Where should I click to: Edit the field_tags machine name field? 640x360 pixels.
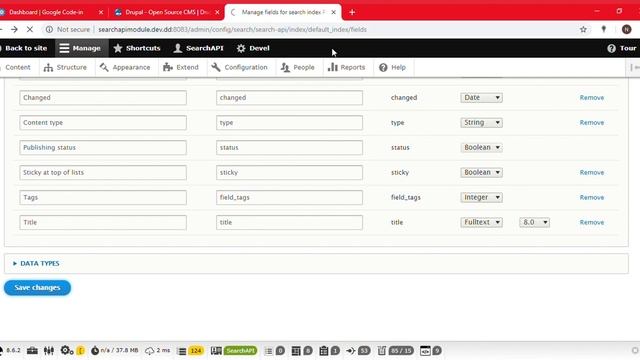289,197
